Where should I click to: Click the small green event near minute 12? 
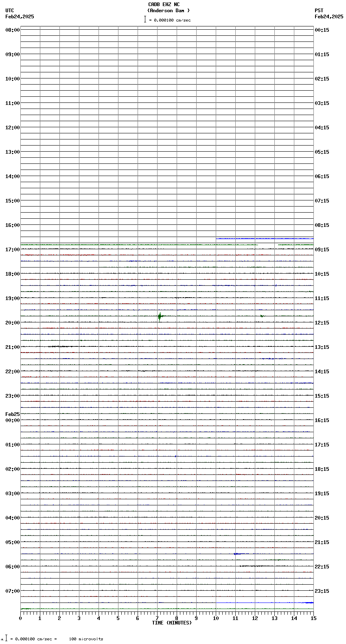point(263,316)
